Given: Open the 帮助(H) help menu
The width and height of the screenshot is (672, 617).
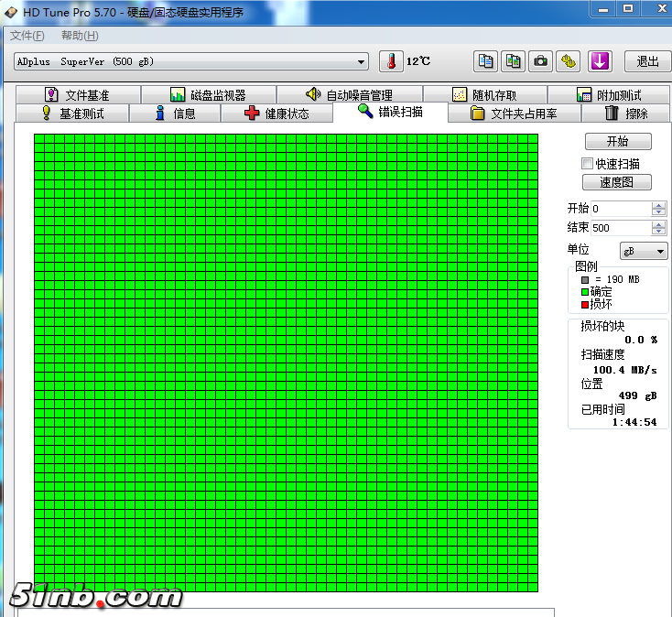Looking at the screenshot, I should [x=80, y=36].
